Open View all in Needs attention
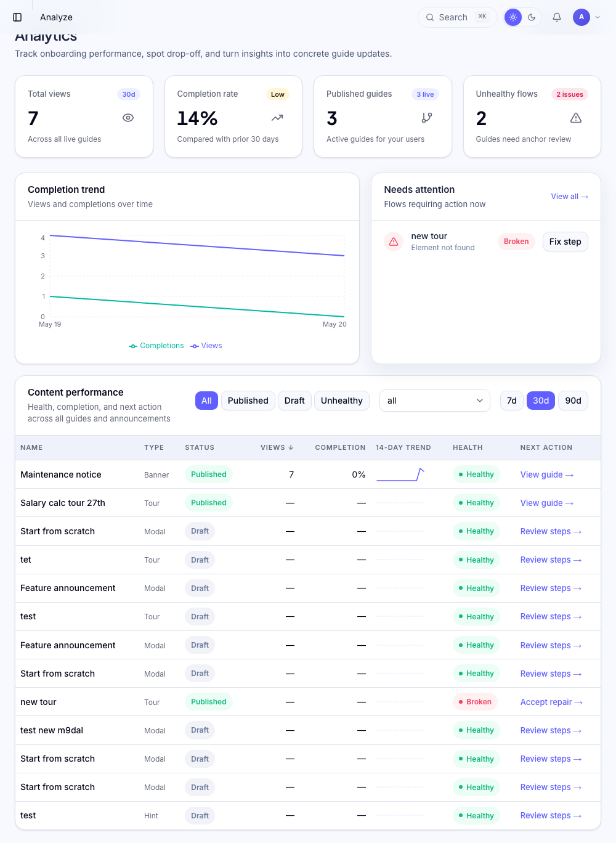 click(570, 197)
